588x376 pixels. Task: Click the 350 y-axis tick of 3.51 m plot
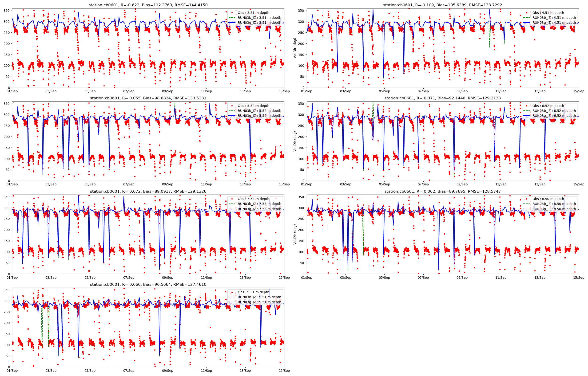click(x=7, y=11)
